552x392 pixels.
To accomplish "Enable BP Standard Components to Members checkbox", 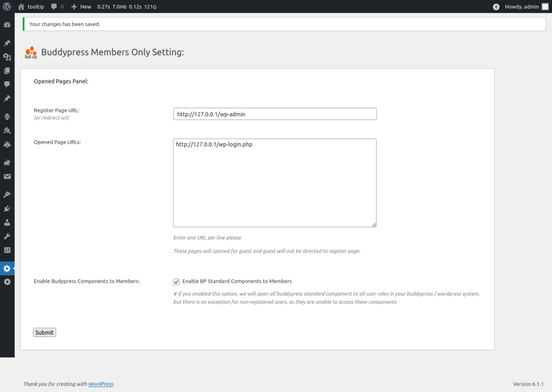I will click(176, 281).
